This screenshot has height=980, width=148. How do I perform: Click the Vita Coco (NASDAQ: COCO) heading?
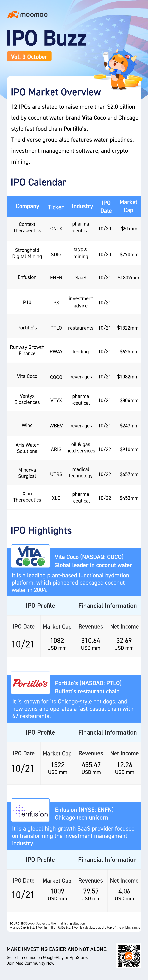tap(89, 557)
